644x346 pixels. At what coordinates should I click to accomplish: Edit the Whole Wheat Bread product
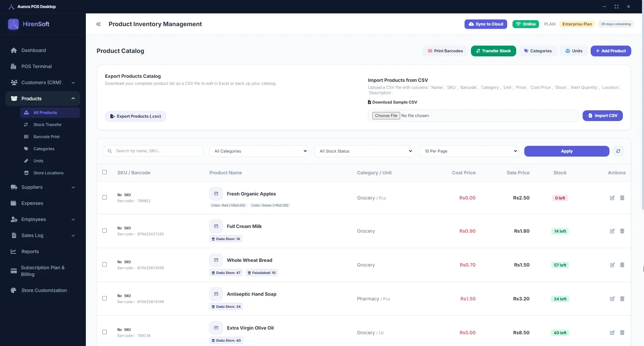click(612, 265)
